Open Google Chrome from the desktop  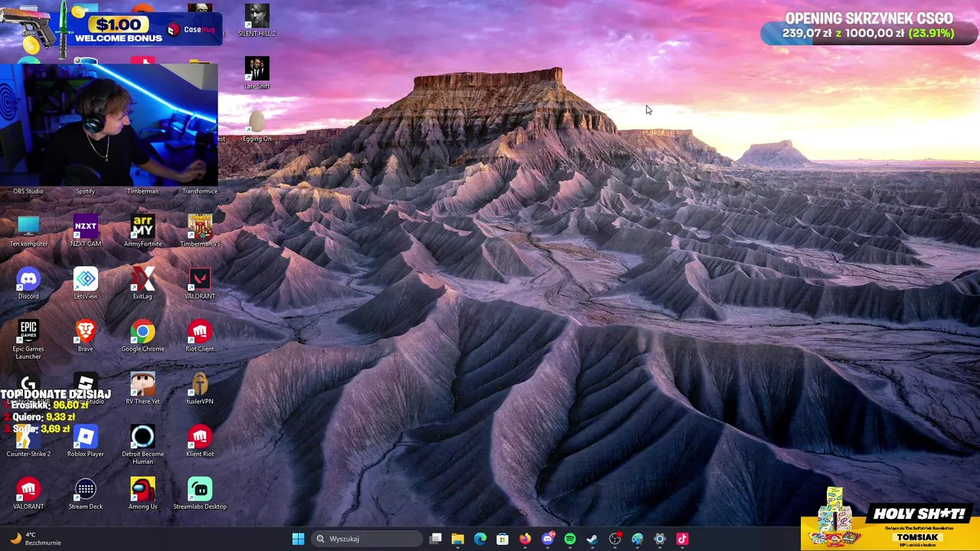pyautogui.click(x=142, y=336)
